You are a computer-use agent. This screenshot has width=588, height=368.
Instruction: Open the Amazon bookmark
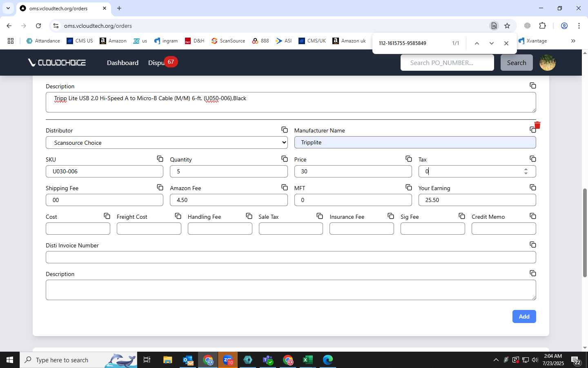click(113, 41)
